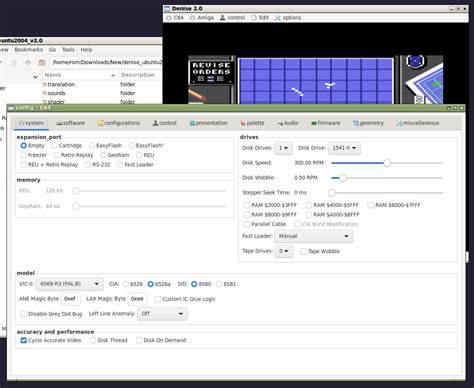Select Cartridge expansion port option
474x388 pixels.
[x=54, y=146]
